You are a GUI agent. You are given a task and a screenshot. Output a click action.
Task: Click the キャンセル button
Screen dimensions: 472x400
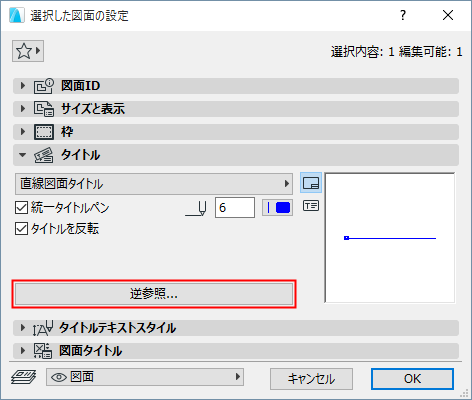(x=311, y=379)
